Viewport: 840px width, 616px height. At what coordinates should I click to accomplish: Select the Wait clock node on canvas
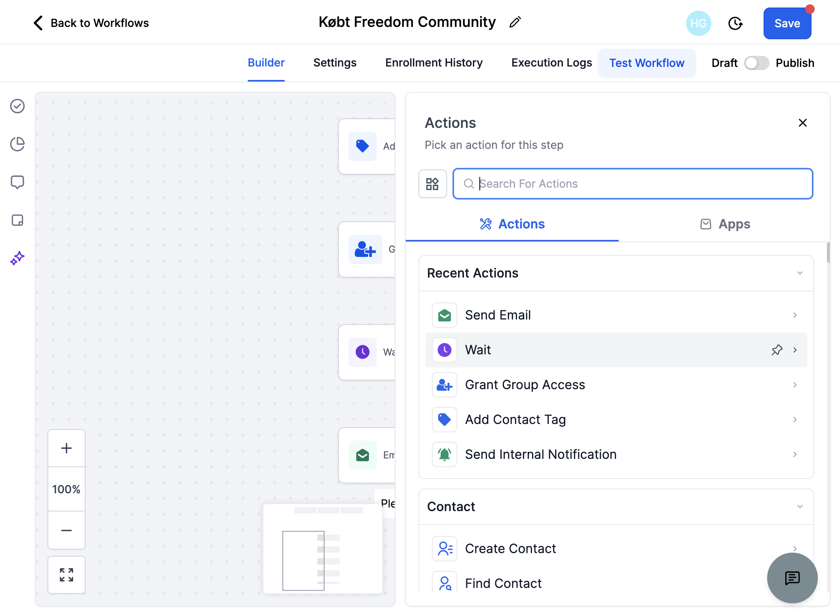367,352
